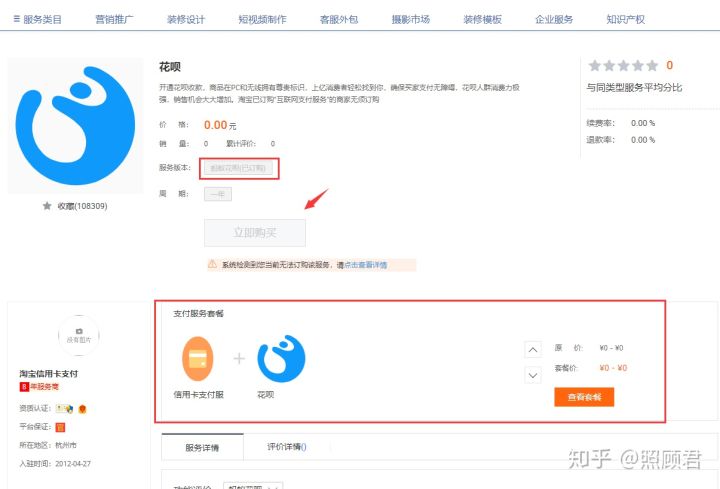Click the orange 资质认证 medal icon
720x489 pixels.
(x=82, y=408)
